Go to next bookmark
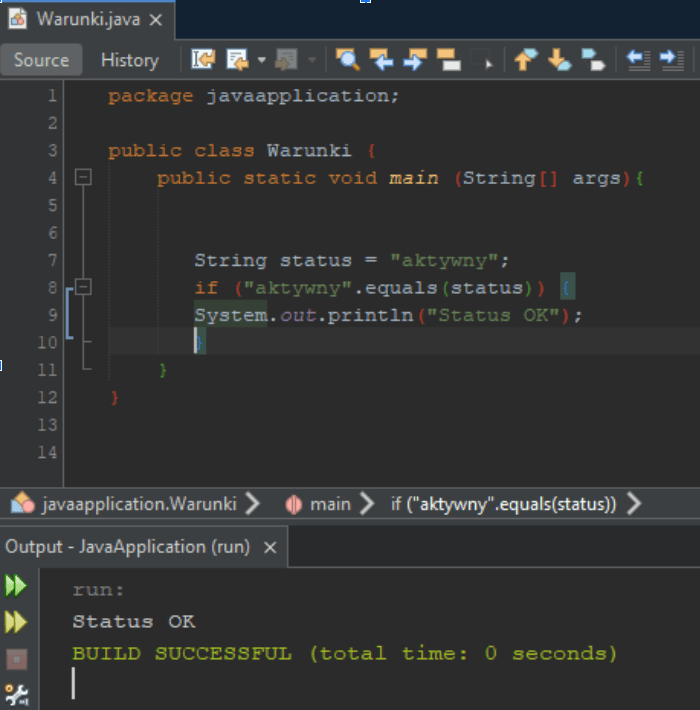Screen dimensions: 700x710 (559, 60)
